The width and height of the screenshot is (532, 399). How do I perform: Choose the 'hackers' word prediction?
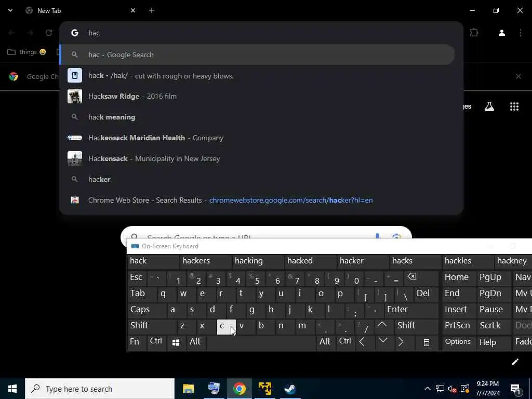[x=206, y=261]
